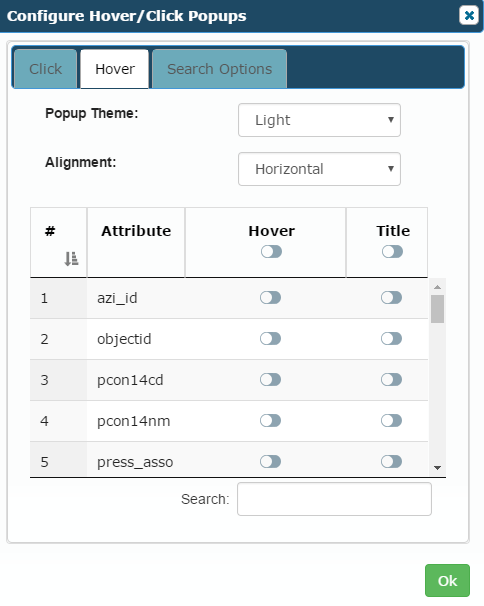Select the Hover tab
This screenshot has height=606, width=484.
pos(115,69)
